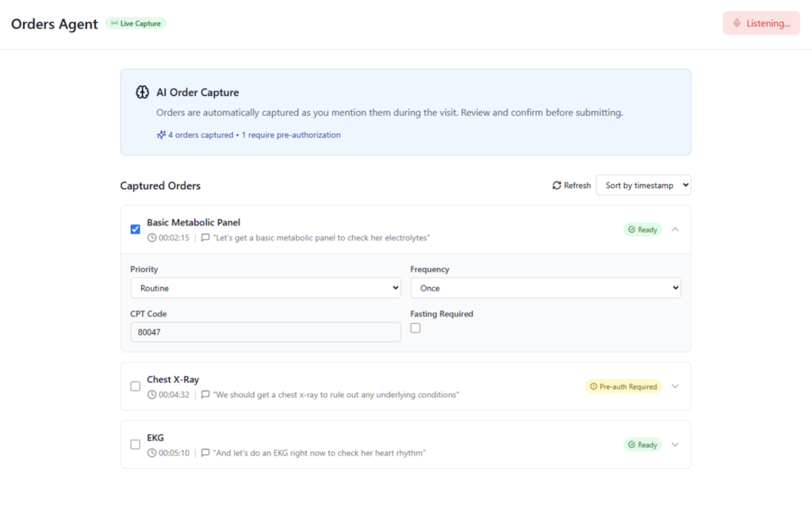
Task: Click '1 require pre-authorization' text
Action: click(x=291, y=135)
